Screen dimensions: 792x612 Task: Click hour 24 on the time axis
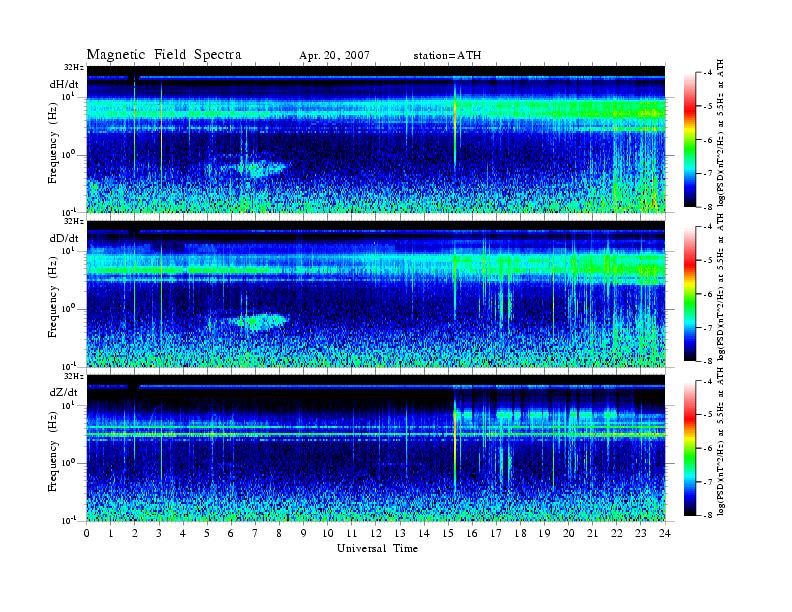[x=665, y=534]
